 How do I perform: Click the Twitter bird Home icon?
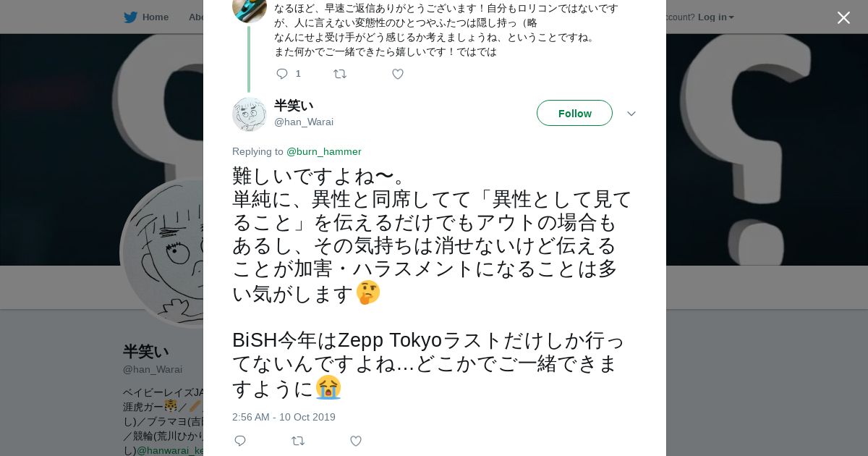click(130, 17)
